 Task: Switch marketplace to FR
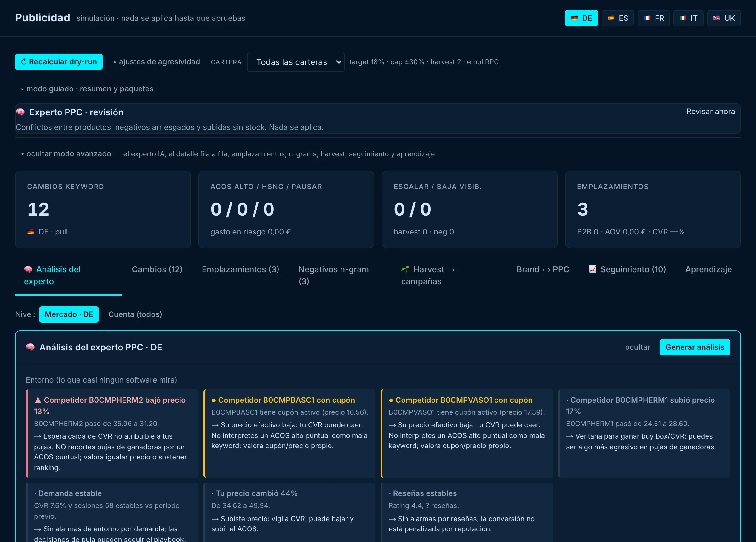[653, 18]
